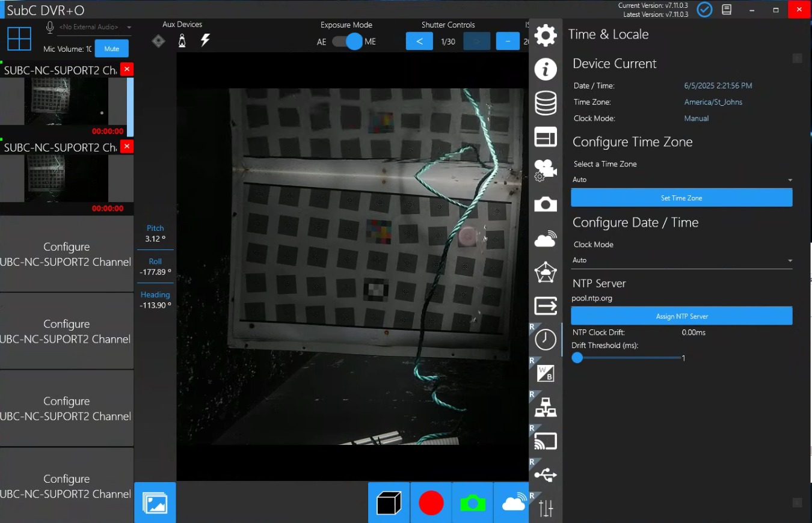The width and height of the screenshot is (812, 523).
Task: Click the Drift Threshold slider handle
Action: coord(577,358)
